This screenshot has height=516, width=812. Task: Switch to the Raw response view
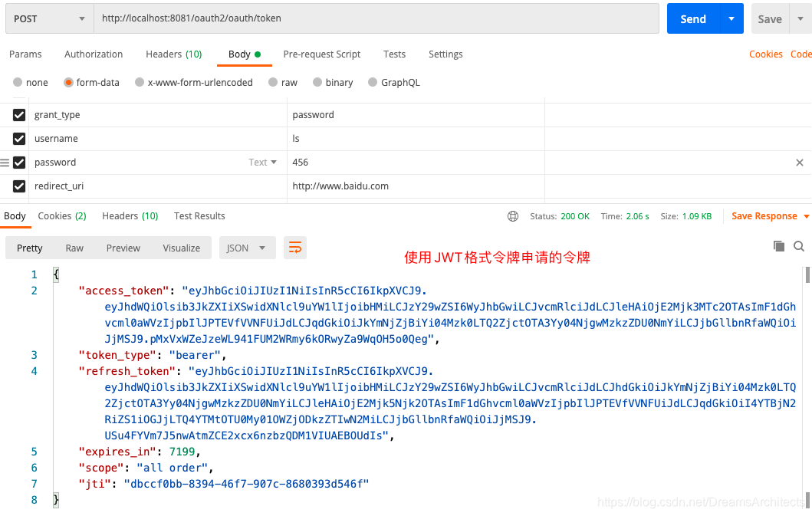(74, 248)
